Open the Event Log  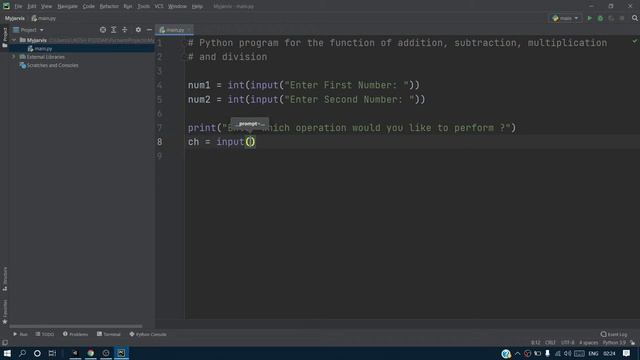pos(614,334)
